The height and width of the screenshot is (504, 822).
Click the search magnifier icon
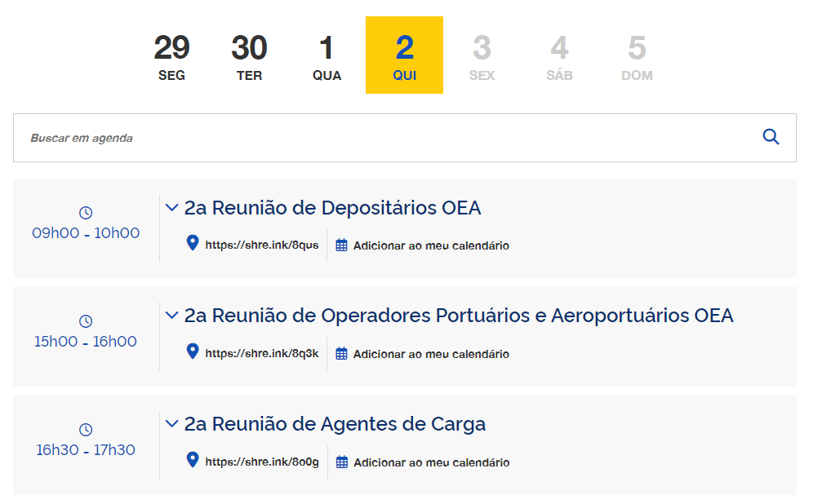click(x=771, y=137)
